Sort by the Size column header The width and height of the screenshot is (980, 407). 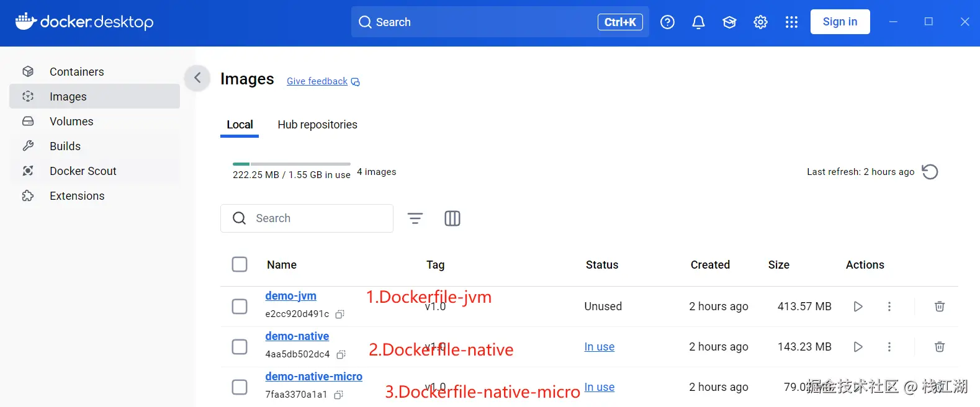click(779, 265)
